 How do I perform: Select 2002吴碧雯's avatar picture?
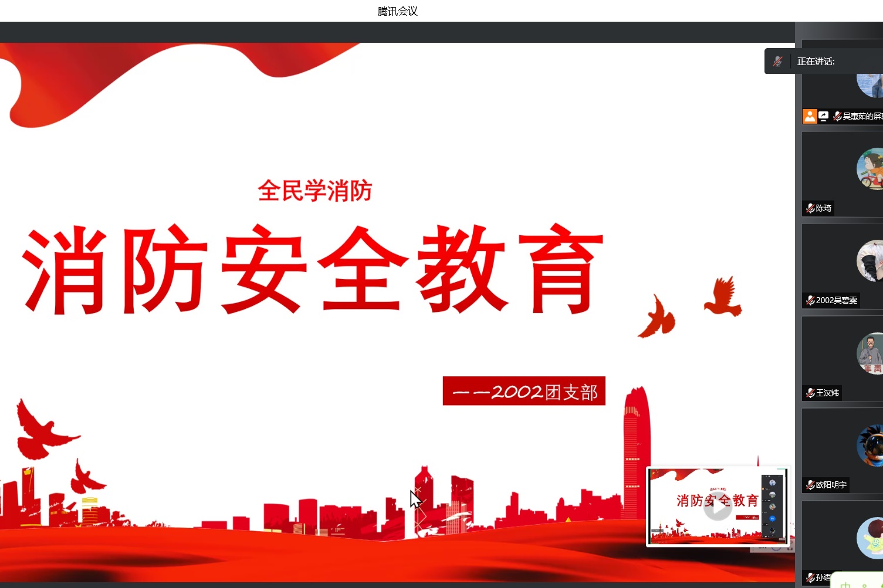[x=871, y=261]
